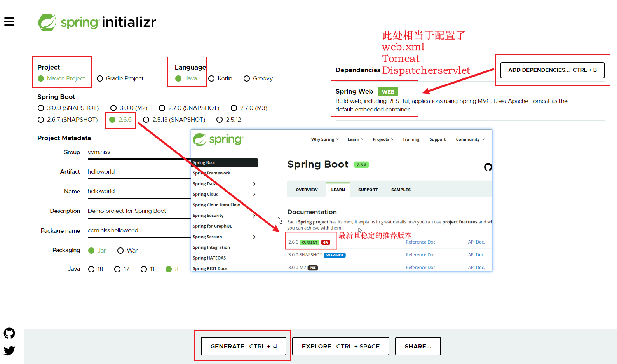Switch to SUPPORT tab
Image resolution: width=617 pixels, height=364 pixels.
point(368,190)
